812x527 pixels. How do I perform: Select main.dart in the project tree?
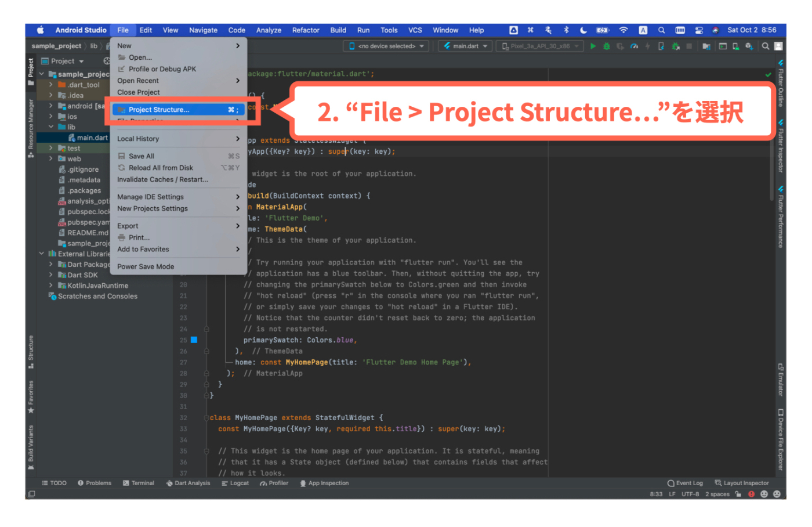tap(88, 138)
